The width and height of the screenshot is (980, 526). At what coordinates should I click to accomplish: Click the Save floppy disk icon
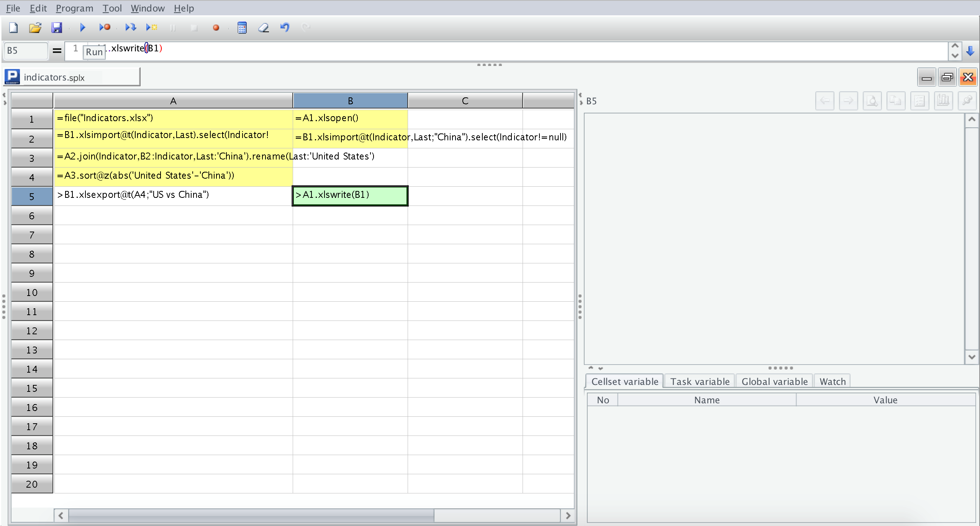pos(57,27)
